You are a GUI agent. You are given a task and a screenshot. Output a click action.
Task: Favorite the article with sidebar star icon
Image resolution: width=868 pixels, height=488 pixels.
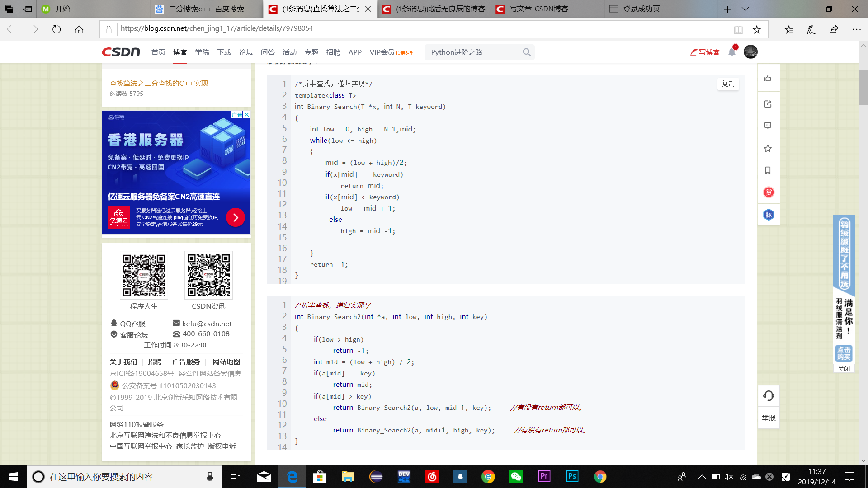pyautogui.click(x=768, y=148)
